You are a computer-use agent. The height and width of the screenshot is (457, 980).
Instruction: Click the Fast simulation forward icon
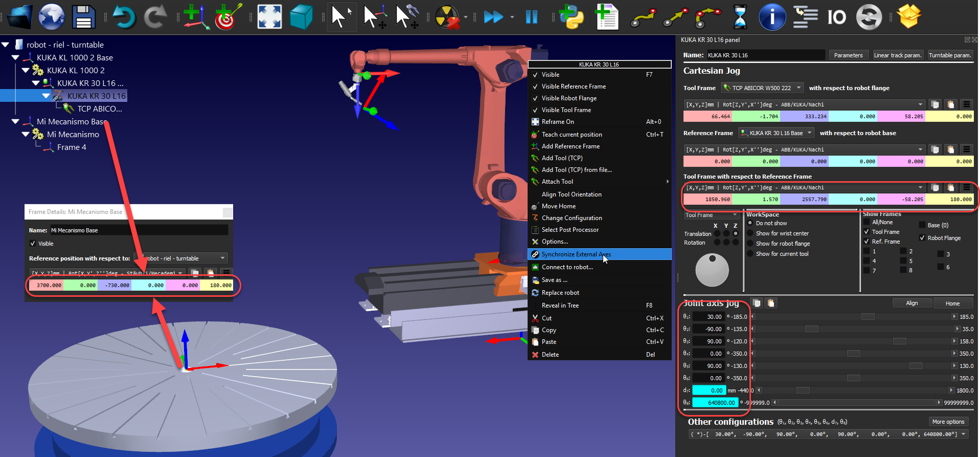493,17
